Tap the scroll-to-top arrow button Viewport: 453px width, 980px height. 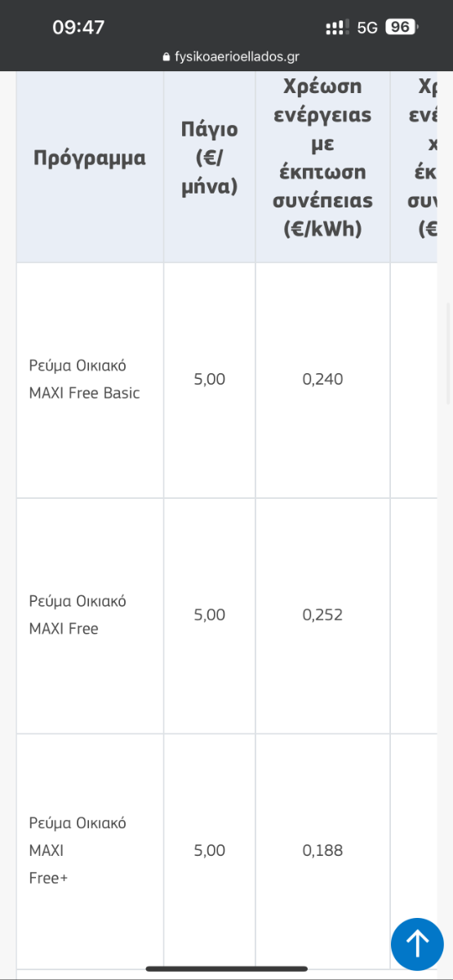coord(417,943)
